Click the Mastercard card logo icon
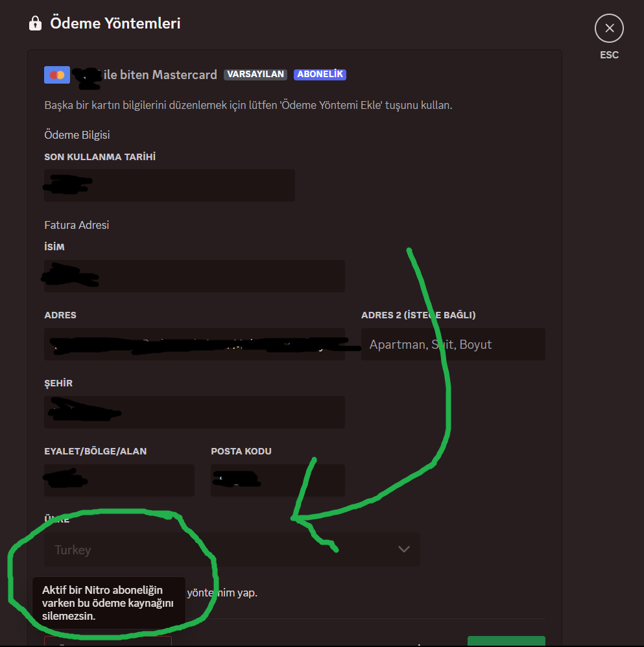This screenshot has height=647, width=644. tap(57, 75)
